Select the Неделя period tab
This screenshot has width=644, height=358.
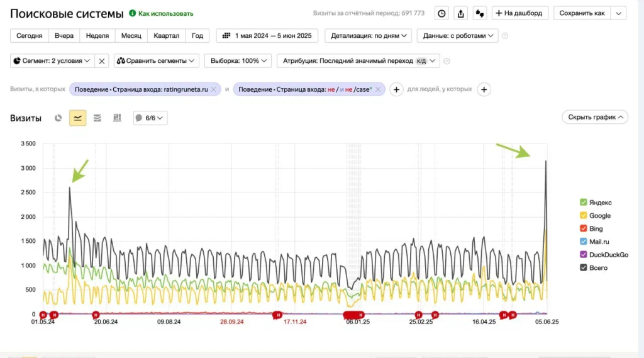97,36
